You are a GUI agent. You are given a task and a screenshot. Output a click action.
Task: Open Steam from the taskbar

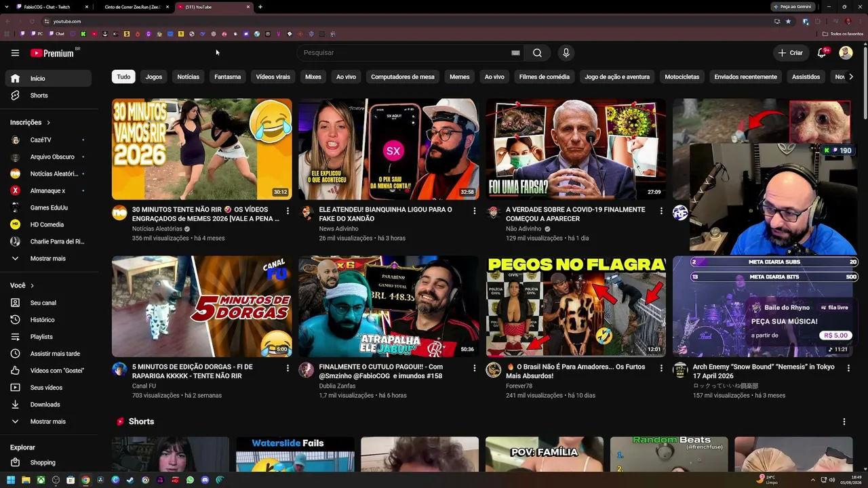(x=130, y=480)
